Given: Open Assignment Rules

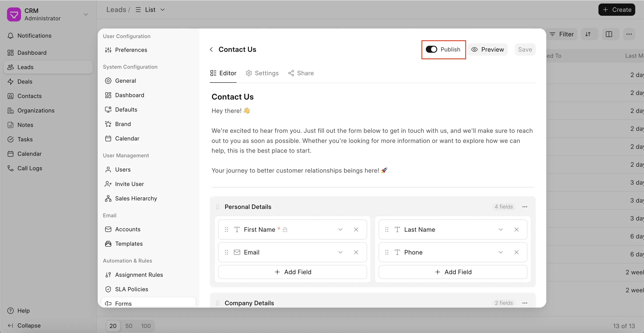Looking at the screenshot, I should pos(148,275).
